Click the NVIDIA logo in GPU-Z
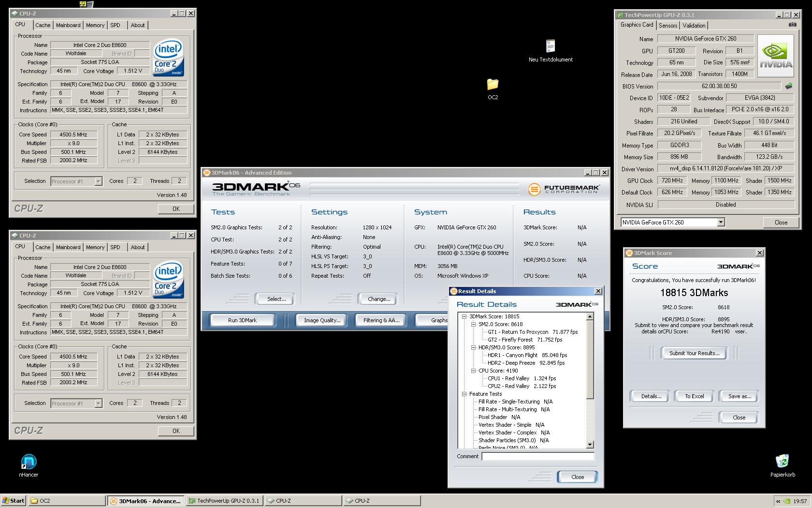The height and width of the screenshot is (508, 812). [x=776, y=56]
